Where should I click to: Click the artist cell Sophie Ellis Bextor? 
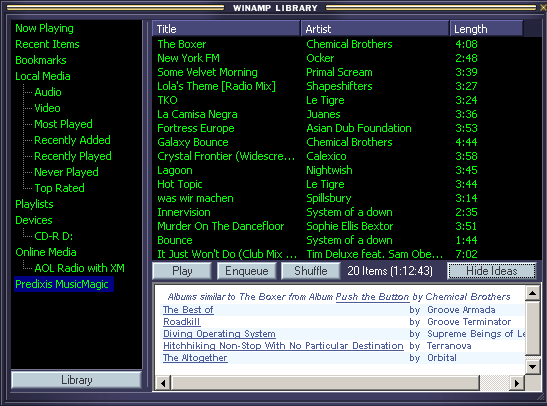pyautogui.click(x=350, y=226)
